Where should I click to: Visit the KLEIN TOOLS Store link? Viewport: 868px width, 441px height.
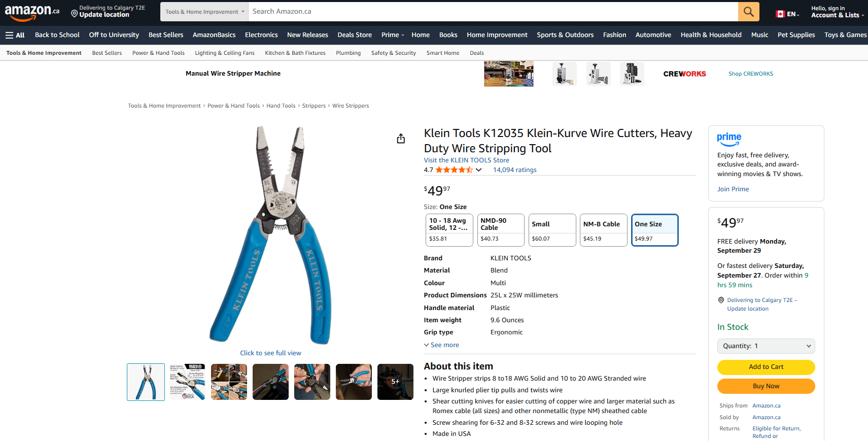(x=466, y=160)
